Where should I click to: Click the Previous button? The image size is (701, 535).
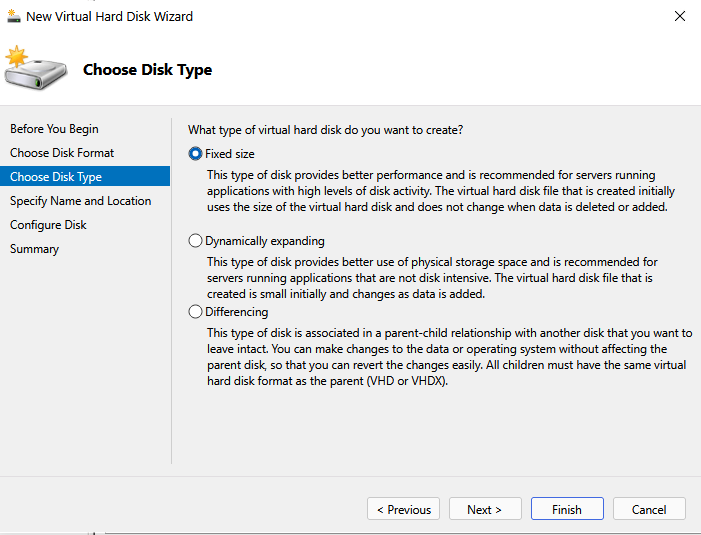[x=403, y=509]
